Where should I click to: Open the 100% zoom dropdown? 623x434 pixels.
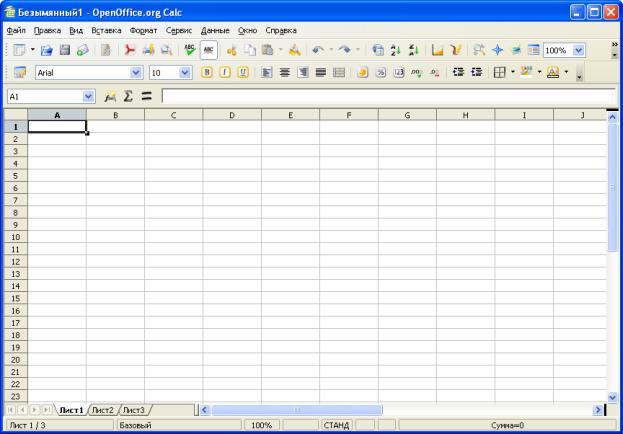[x=578, y=50]
